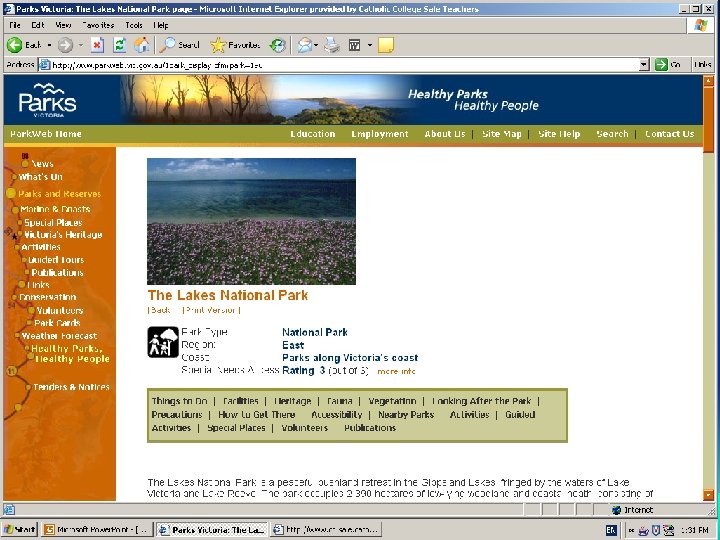Click the Mail envelope toolbar icon
The height and width of the screenshot is (540, 720).
click(304, 45)
